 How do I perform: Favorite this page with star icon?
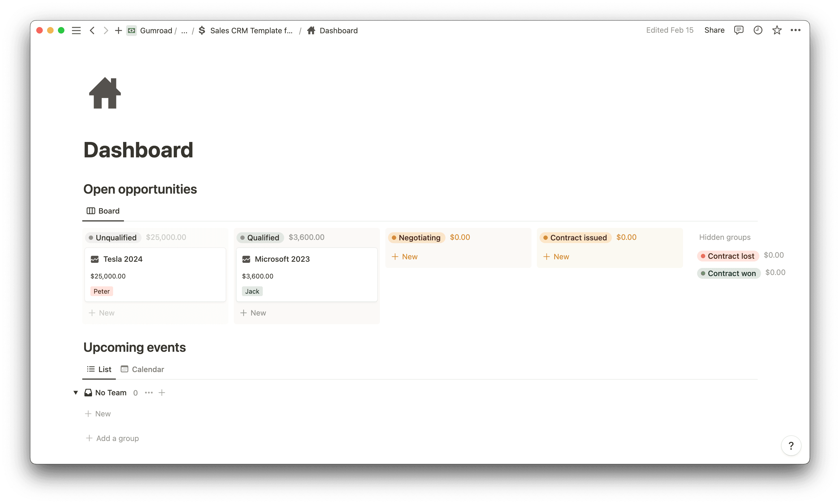(x=777, y=30)
